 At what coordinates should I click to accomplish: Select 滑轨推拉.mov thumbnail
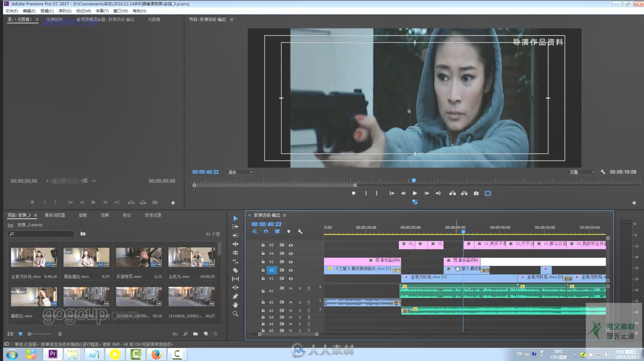pos(86,257)
